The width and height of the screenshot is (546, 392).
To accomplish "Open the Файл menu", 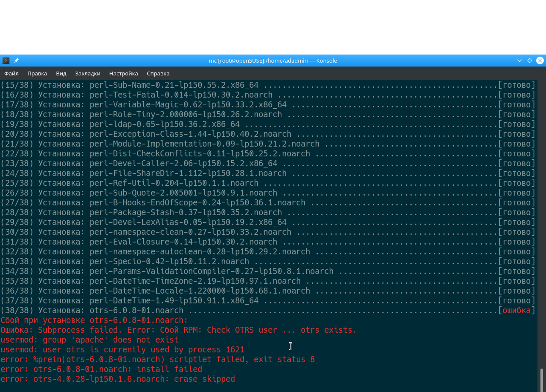I will tap(12, 73).
